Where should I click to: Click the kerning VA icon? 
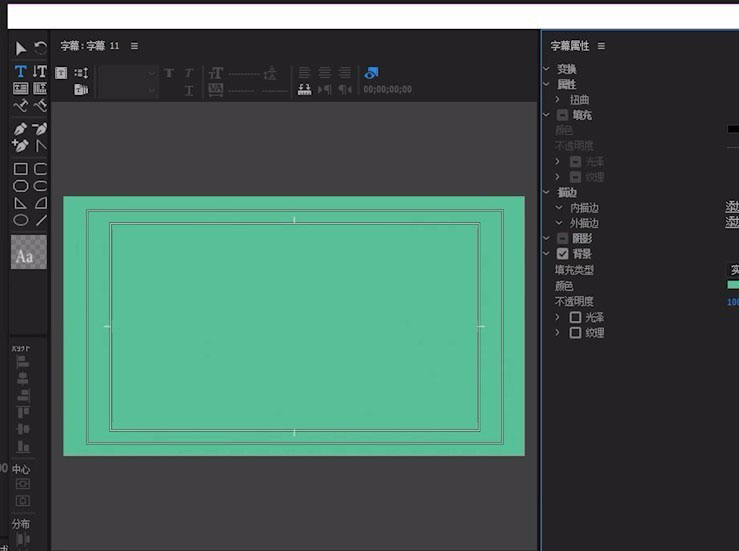point(216,90)
